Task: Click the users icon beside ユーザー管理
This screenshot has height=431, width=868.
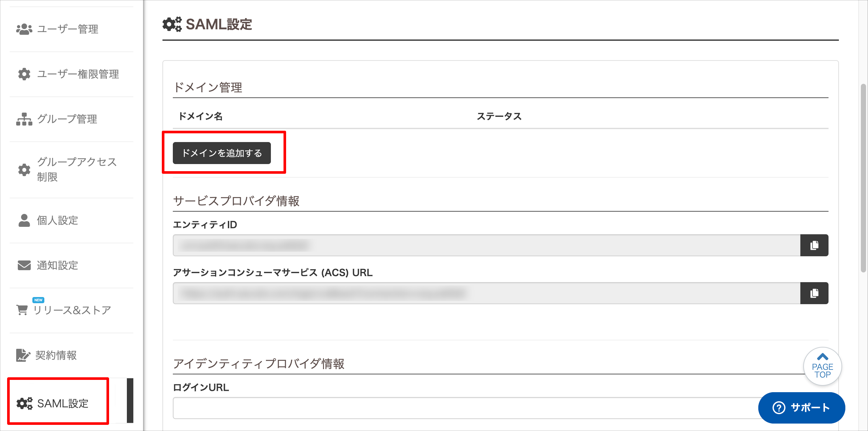Action: [24, 29]
